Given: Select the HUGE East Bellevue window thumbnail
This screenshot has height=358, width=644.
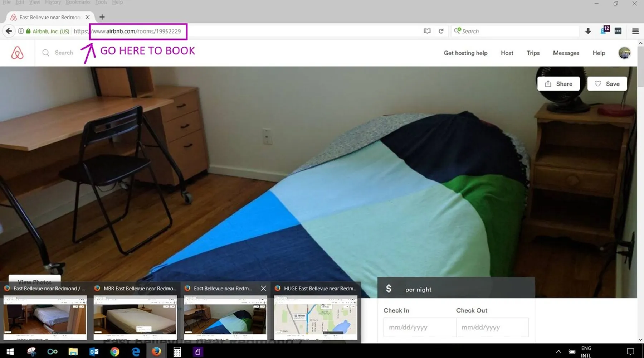Looking at the screenshot, I should pos(316,317).
